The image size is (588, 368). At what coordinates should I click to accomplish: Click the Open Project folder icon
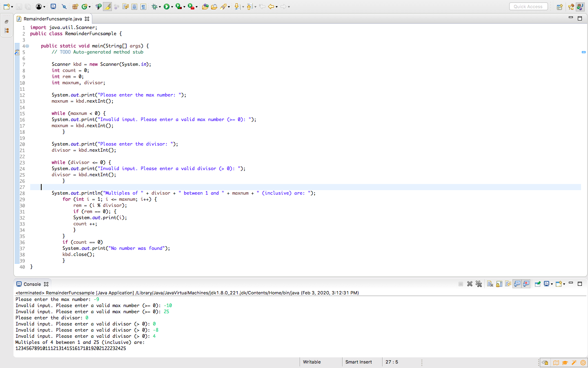[x=205, y=7]
